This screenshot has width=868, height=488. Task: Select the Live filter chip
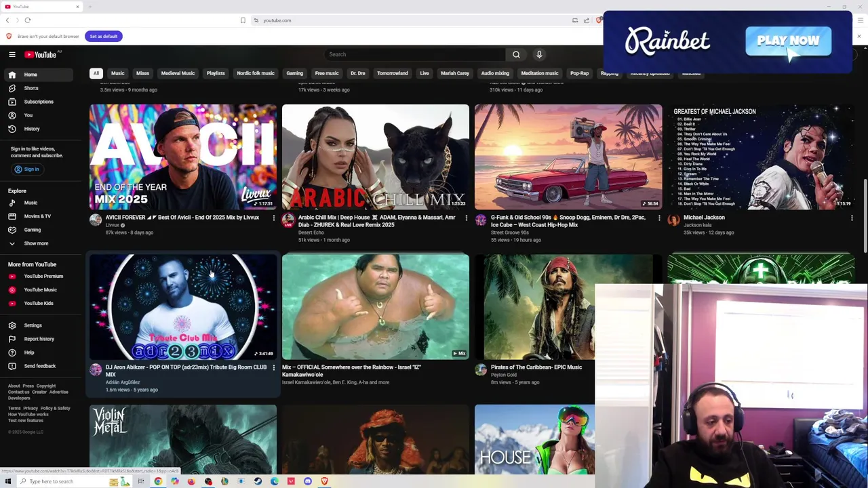[x=425, y=73]
